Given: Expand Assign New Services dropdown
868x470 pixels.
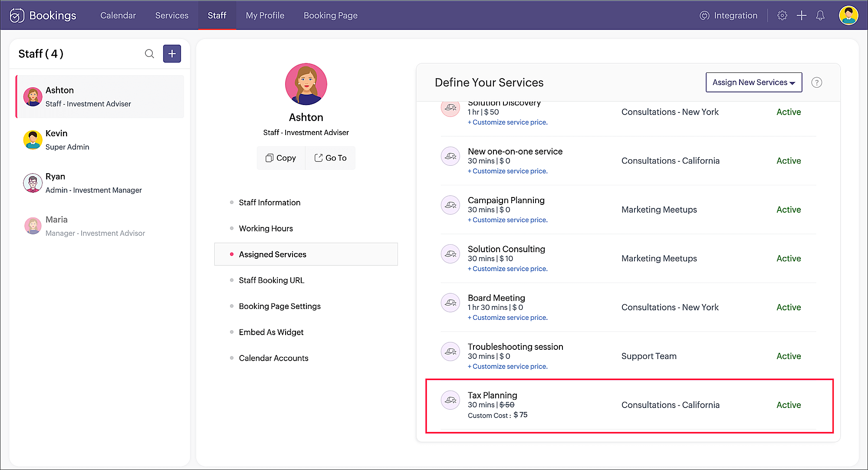Looking at the screenshot, I should pos(753,82).
